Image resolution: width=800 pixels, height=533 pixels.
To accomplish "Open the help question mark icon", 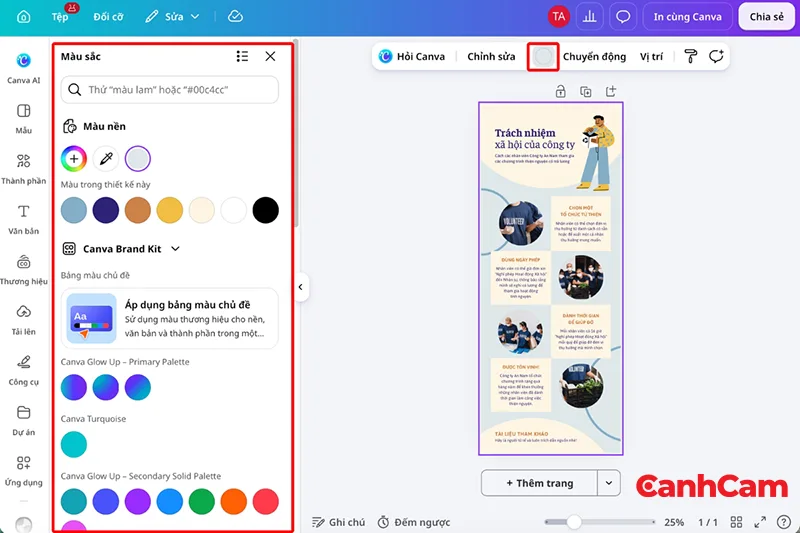I will click(784, 522).
